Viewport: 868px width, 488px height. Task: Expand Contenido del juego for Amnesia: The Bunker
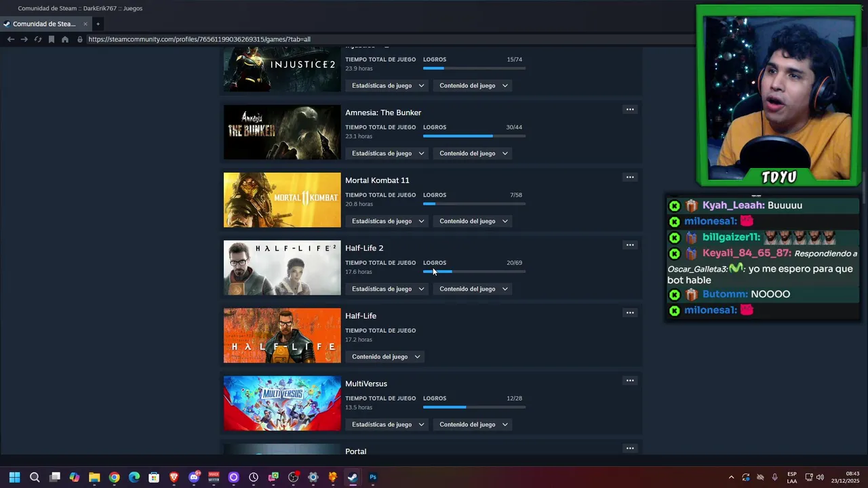473,153
